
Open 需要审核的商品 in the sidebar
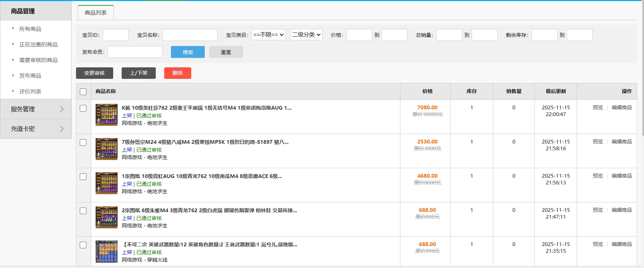pos(38,60)
